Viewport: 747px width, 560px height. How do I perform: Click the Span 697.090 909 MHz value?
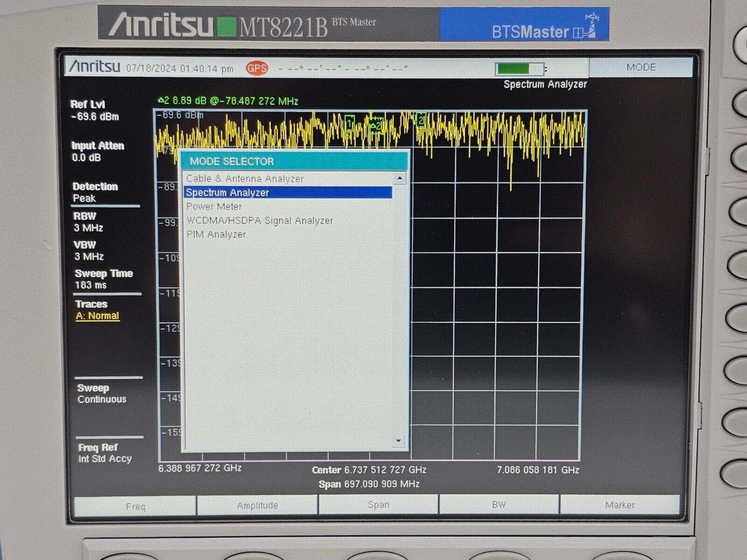click(369, 484)
